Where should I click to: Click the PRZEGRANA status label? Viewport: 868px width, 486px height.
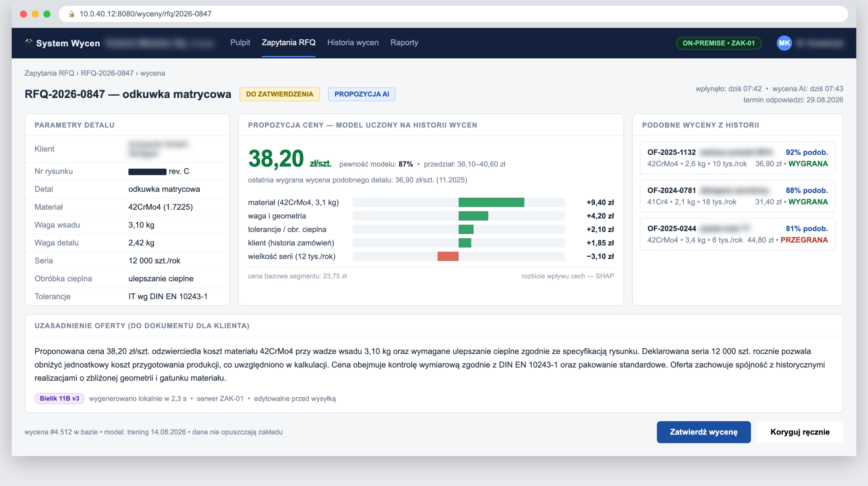pos(804,240)
